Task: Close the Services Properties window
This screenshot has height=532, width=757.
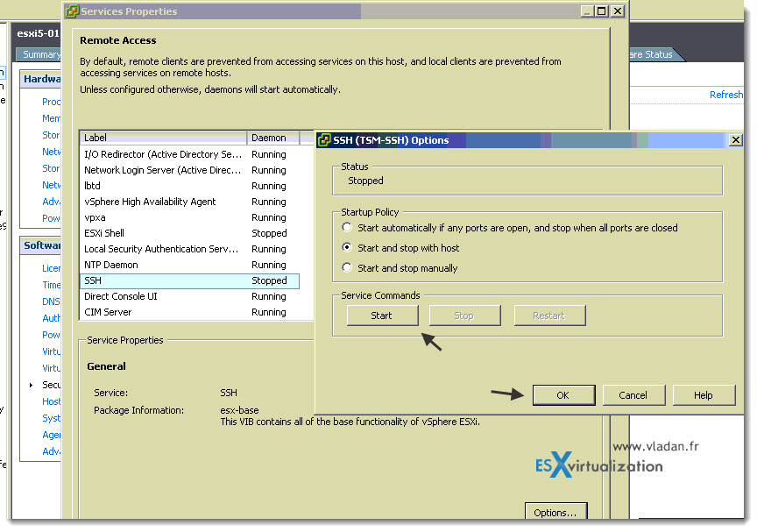Action: point(618,11)
